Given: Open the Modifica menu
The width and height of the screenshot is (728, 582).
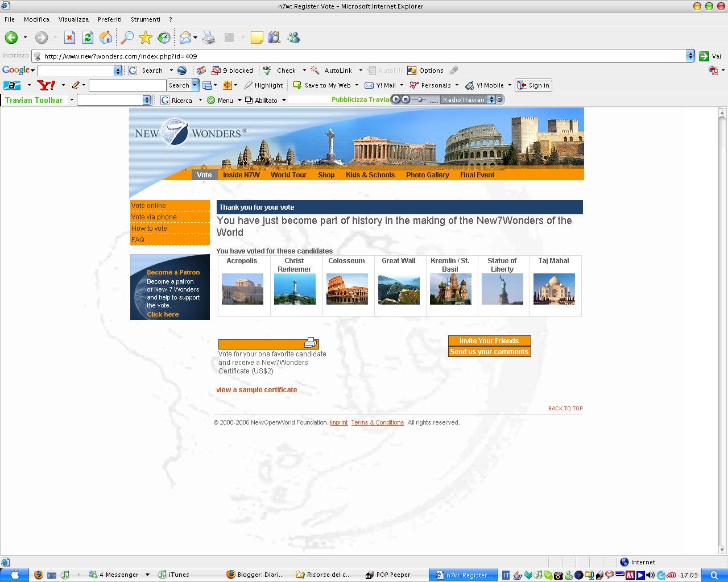Looking at the screenshot, I should point(36,19).
